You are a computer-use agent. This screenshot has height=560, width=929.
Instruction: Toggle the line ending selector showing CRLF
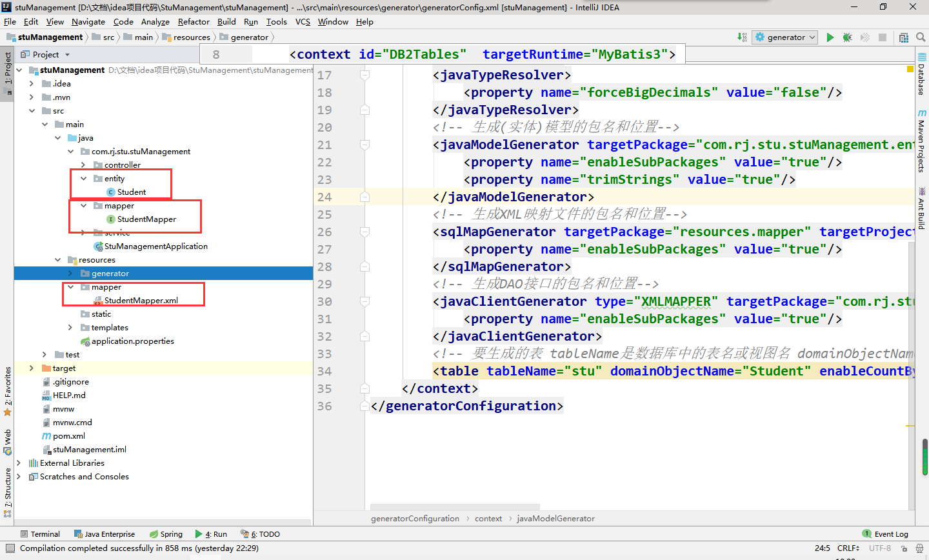pos(847,548)
